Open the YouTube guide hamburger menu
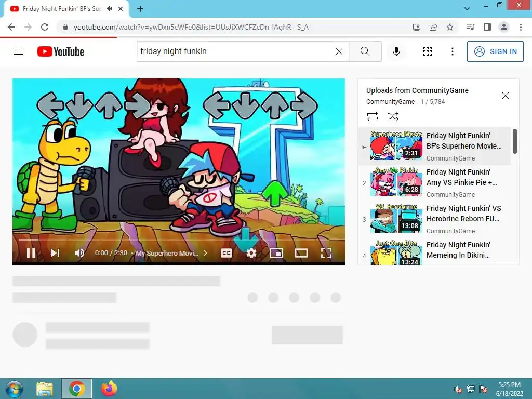The width and height of the screenshot is (532, 399). [19, 51]
